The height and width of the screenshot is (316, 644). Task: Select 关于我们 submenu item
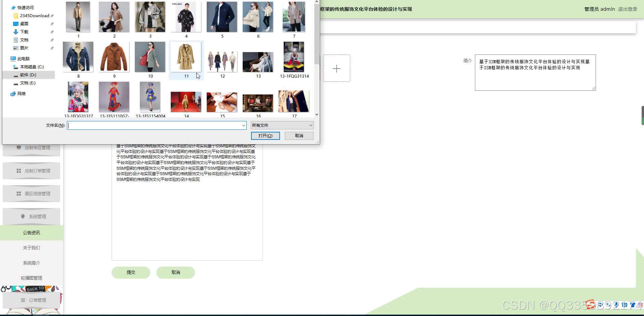tap(32, 248)
